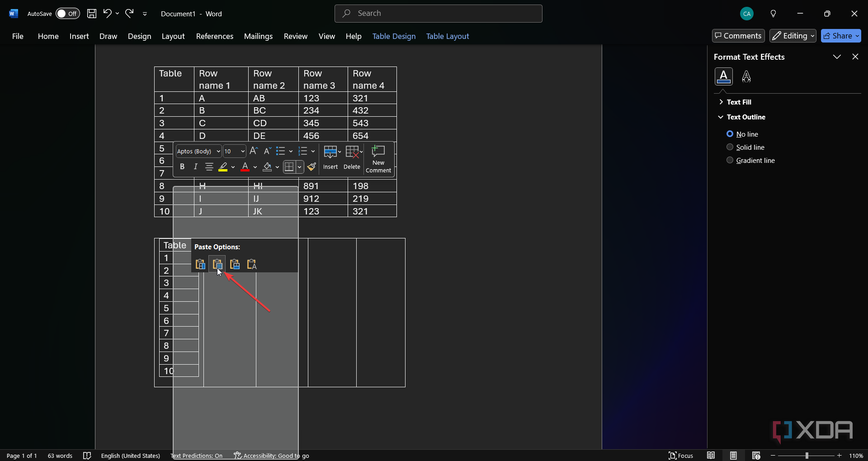The image size is (868, 461).
Task: Open the References tab
Action: pyautogui.click(x=215, y=36)
